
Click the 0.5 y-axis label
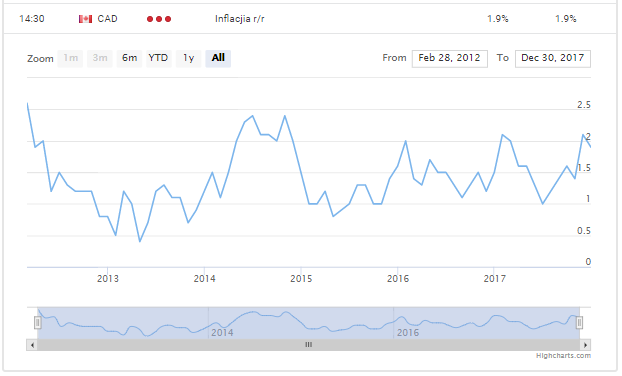click(584, 231)
